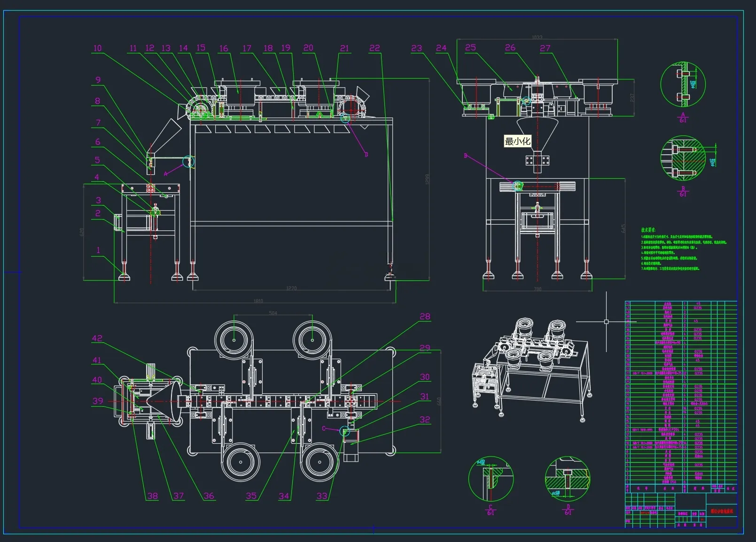
Task: Pick part balloon number 22
Action: [374, 48]
